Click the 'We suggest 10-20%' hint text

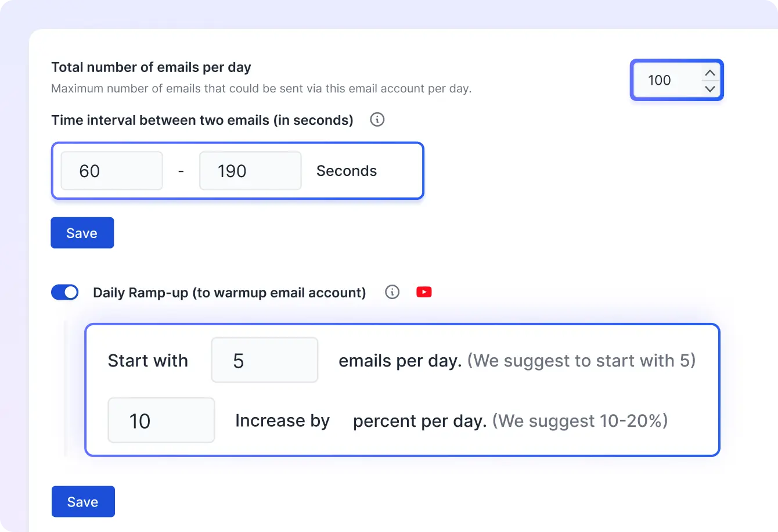tap(580, 420)
